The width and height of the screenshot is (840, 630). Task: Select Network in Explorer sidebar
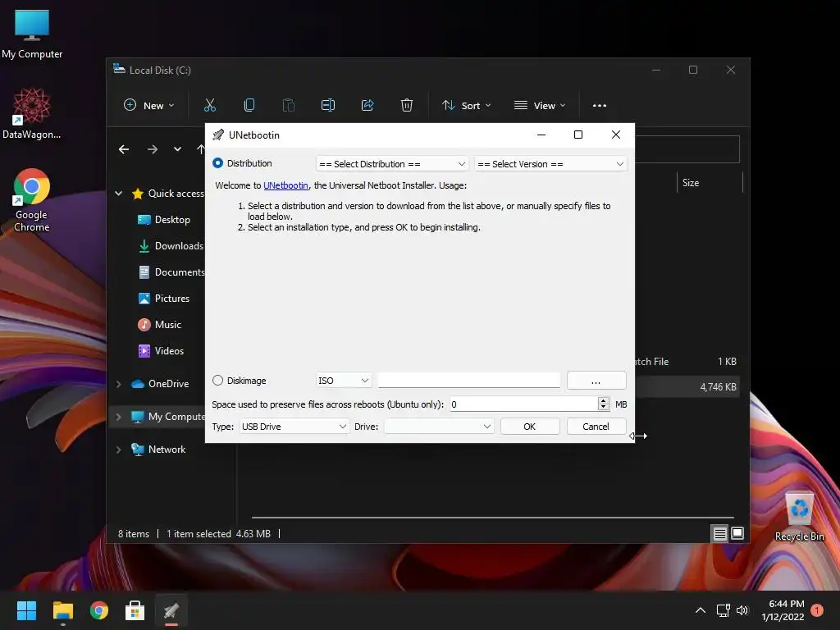[158, 450]
